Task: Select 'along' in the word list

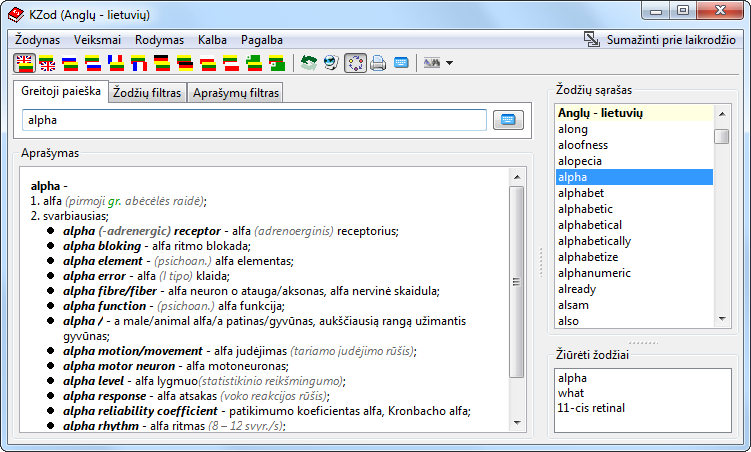Action: 634,129
